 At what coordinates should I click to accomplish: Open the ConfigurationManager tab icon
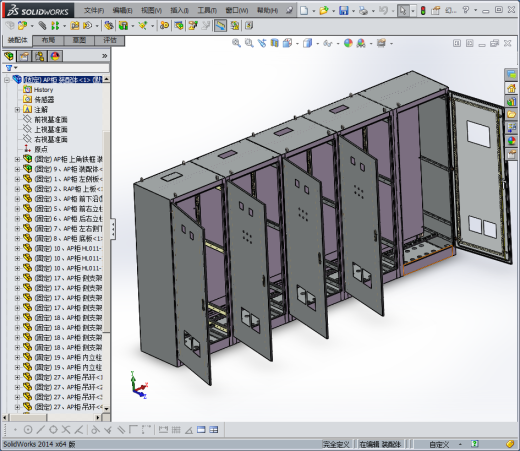[39, 56]
